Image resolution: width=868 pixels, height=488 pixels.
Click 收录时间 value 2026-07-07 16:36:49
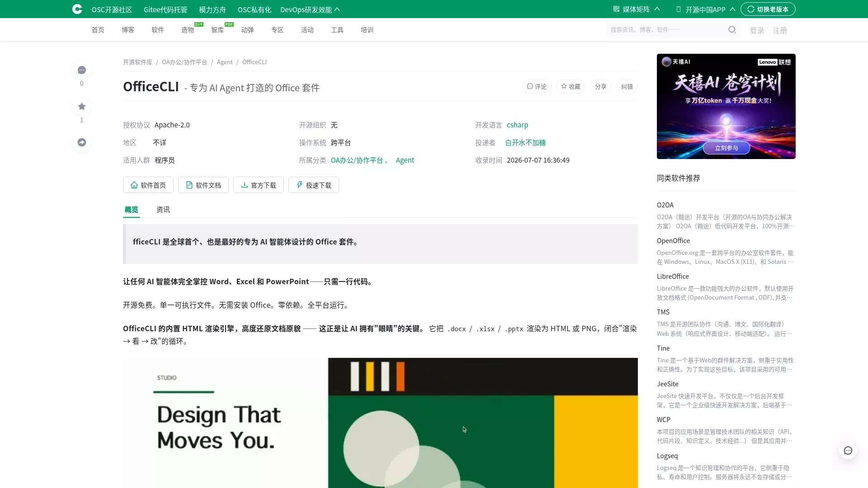point(538,160)
